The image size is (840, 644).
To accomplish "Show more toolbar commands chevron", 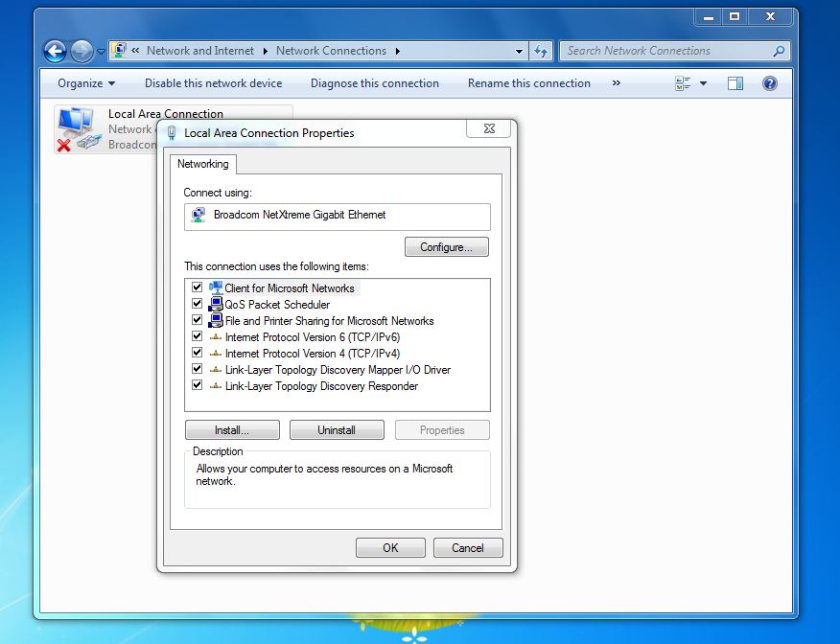I will coord(616,83).
